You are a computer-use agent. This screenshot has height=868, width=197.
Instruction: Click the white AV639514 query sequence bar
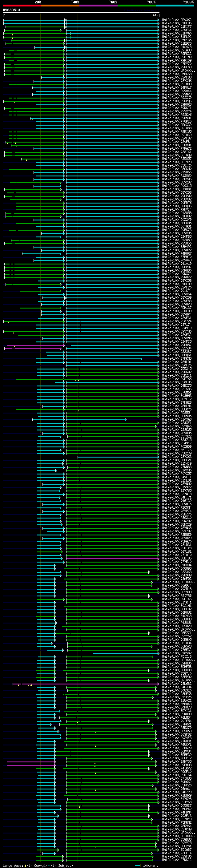81,12
